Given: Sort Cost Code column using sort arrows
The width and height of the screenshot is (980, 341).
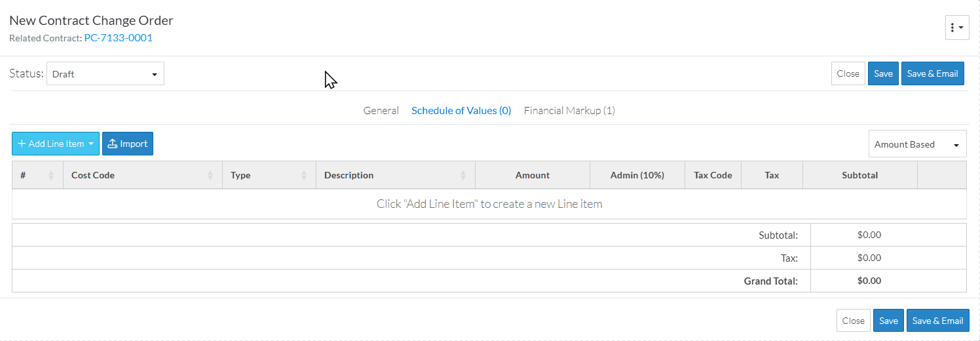Looking at the screenshot, I should point(210,175).
